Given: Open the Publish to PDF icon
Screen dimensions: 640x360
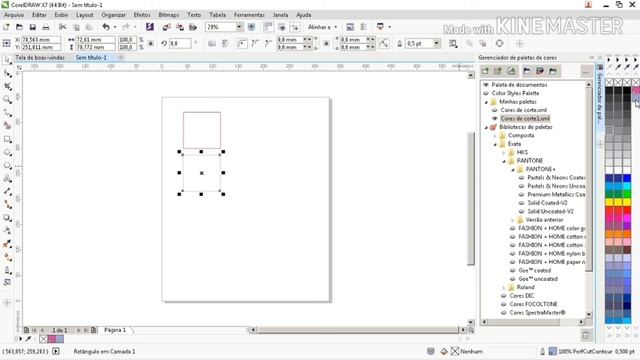Looking at the screenshot, I should [193, 27].
